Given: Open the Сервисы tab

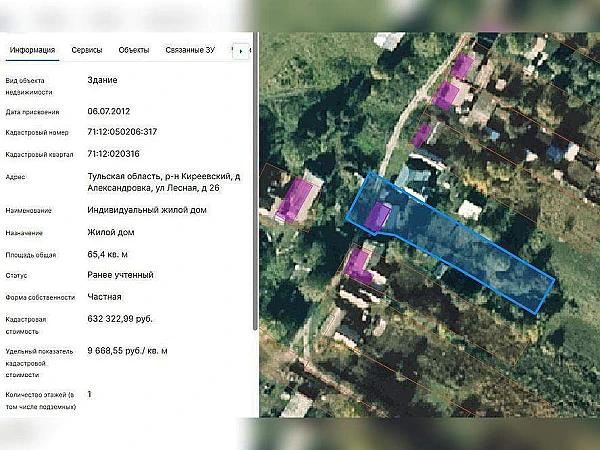Looking at the screenshot, I should point(86,49).
